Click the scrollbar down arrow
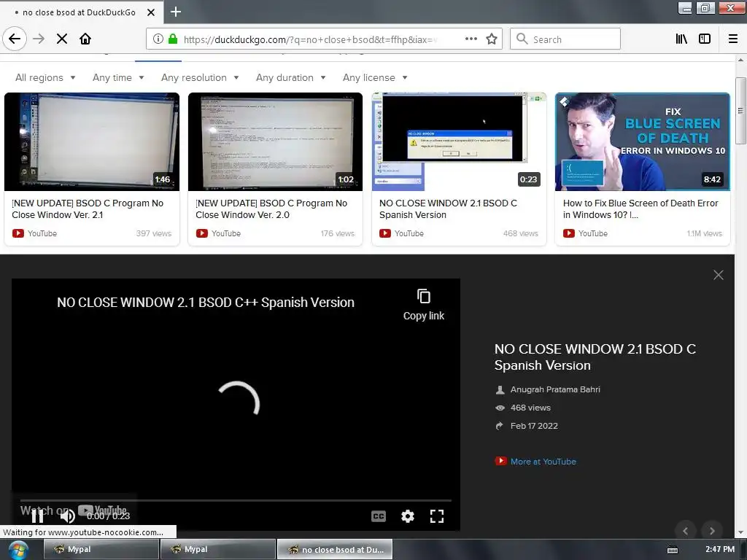The height and width of the screenshot is (560, 747). point(740,533)
